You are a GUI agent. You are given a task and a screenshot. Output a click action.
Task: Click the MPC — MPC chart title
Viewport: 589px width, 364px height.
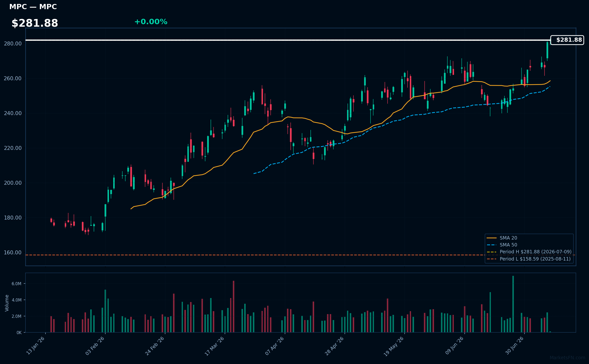(x=33, y=7)
